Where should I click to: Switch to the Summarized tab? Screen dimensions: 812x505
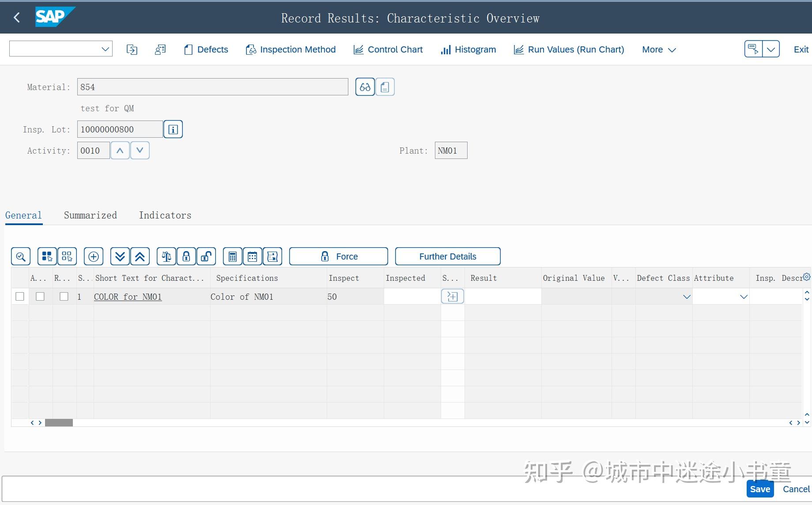coord(90,215)
